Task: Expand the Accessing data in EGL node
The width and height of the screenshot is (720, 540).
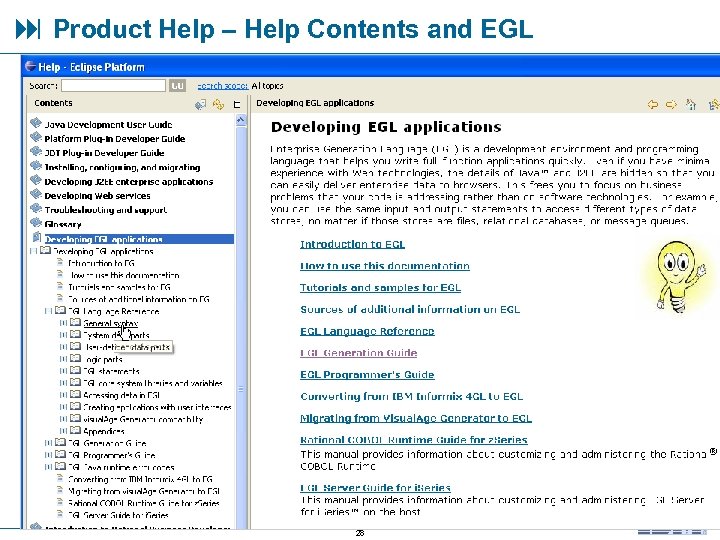Action: pyautogui.click(x=63, y=394)
